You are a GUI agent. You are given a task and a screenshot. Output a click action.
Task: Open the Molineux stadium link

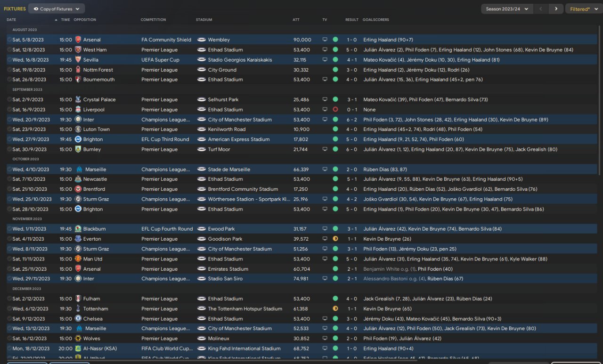point(219,339)
